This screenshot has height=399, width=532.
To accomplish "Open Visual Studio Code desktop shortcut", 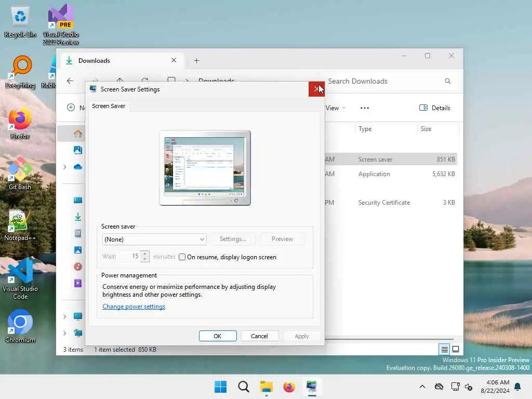I will (20, 279).
